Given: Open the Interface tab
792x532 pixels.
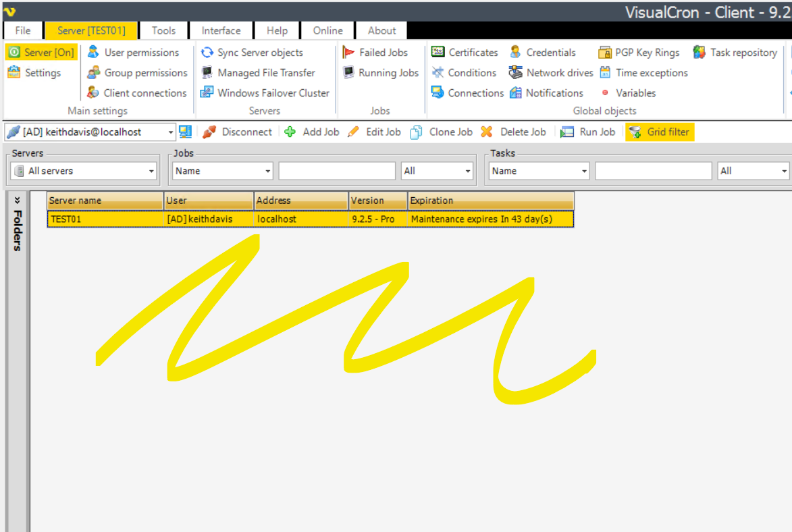Looking at the screenshot, I should pos(221,30).
